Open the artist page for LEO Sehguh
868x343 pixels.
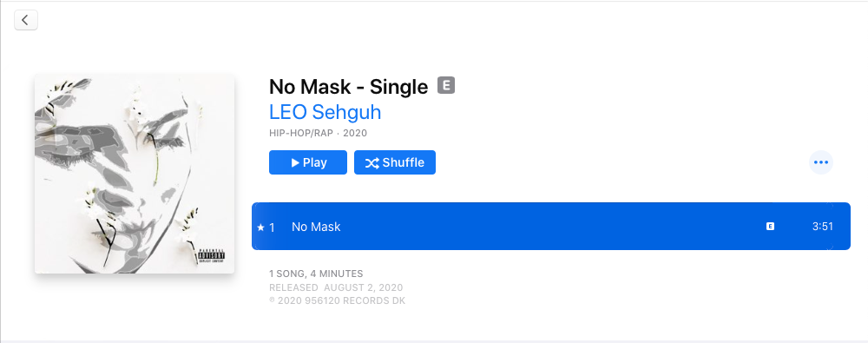(325, 112)
